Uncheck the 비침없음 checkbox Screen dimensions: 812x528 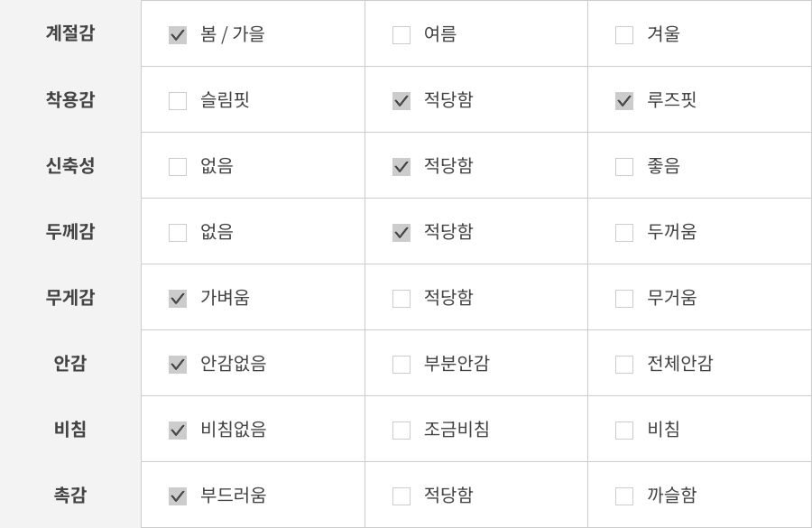point(178,431)
